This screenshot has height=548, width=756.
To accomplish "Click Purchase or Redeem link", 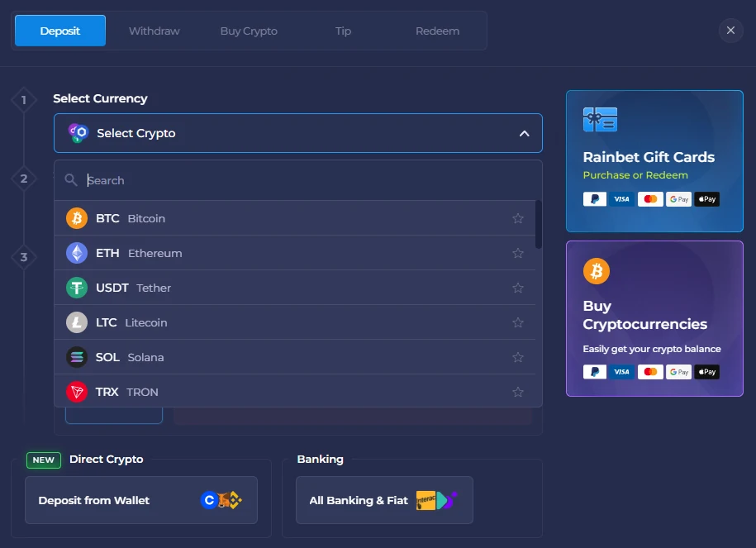I will [x=635, y=175].
